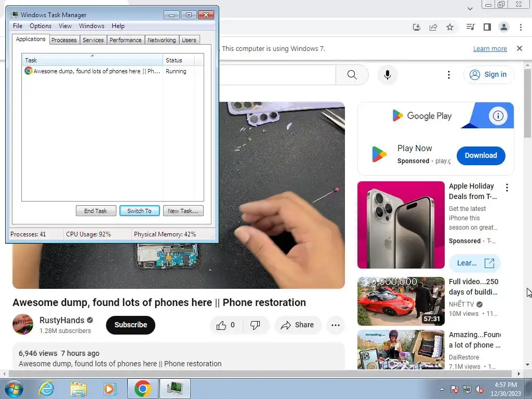Click the Chrome install/download page icon
The width and height of the screenshot is (532, 399).
point(417,27)
